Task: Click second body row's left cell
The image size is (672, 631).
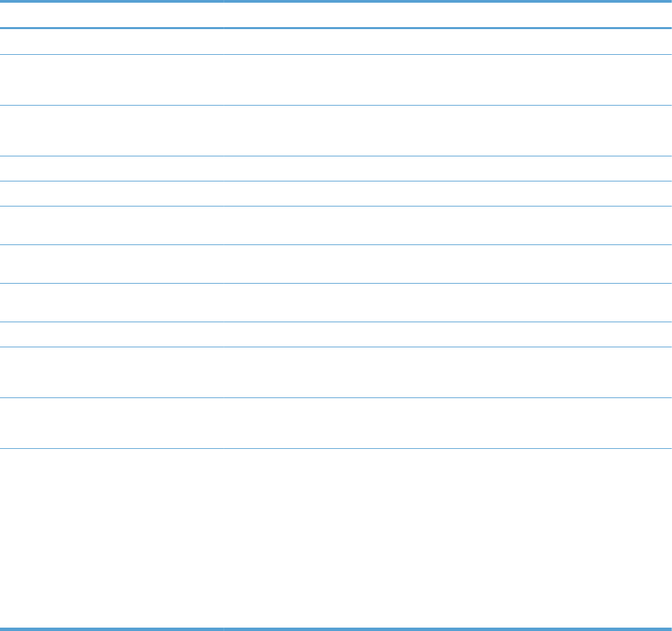Action: (112, 80)
